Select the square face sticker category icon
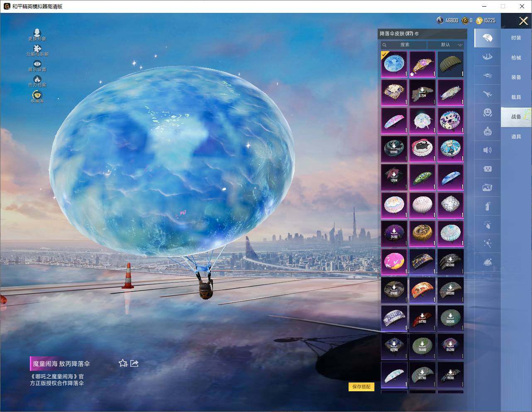The width and height of the screenshot is (532, 412). point(488,169)
